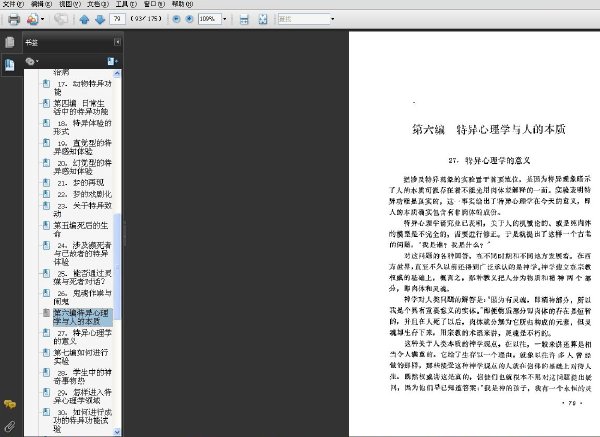Select bookmark '第四编 日常生活中的特异功能'

81,108
